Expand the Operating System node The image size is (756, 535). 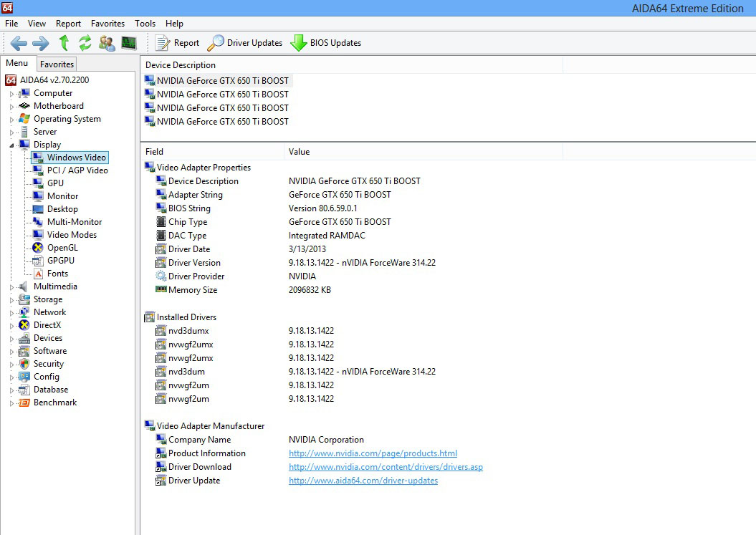pos(12,120)
